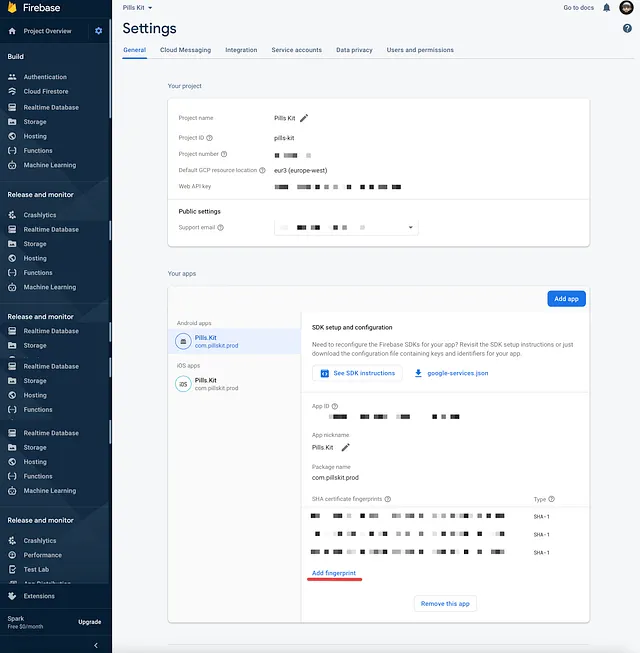Click Remove this app button
The image size is (640, 653).
(445, 604)
